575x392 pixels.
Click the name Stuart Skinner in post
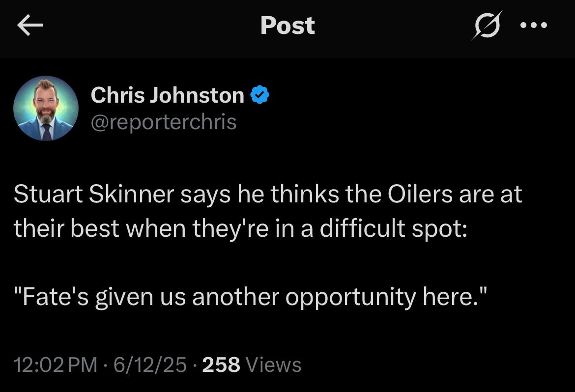(x=94, y=194)
